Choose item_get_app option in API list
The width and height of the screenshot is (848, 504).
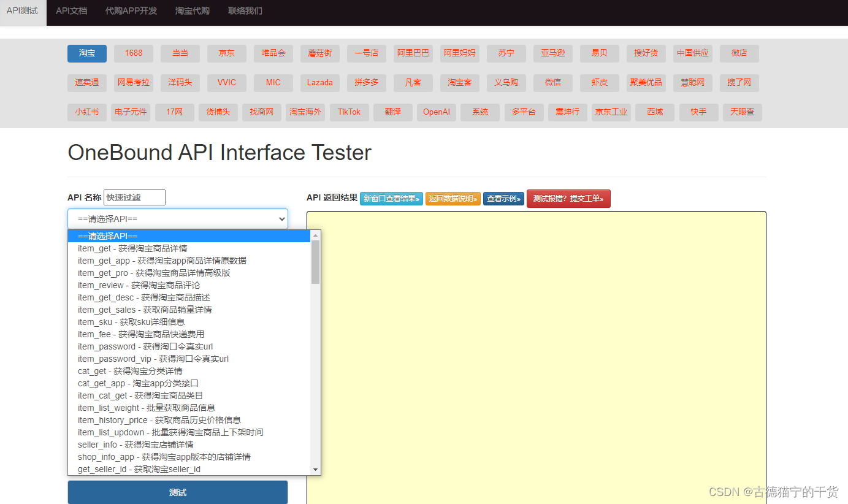pyautogui.click(x=189, y=261)
